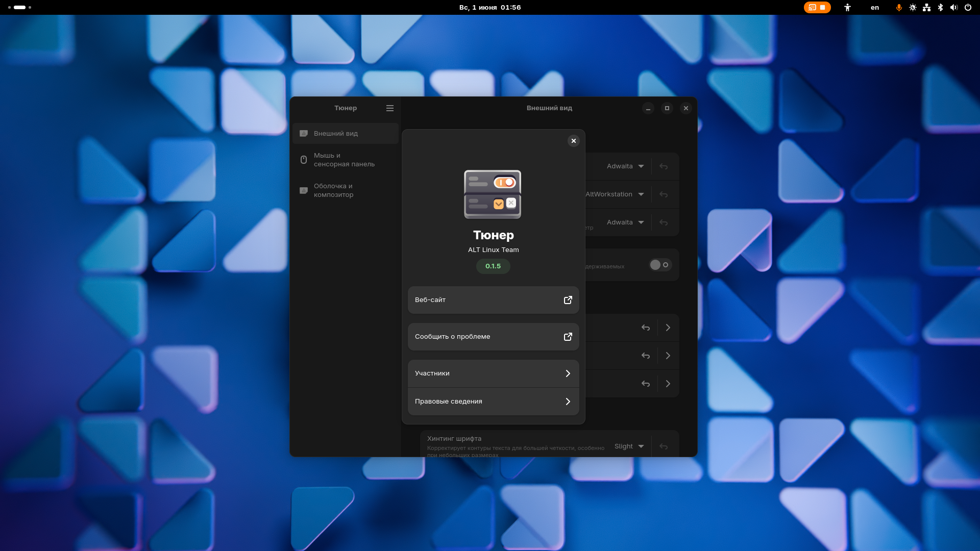Maximize the Тюнер window
This screenshot has width=980, height=551.
(x=667, y=108)
